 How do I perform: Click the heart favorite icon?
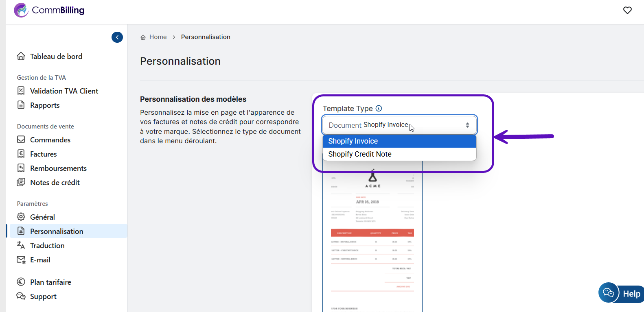click(627, 10)
